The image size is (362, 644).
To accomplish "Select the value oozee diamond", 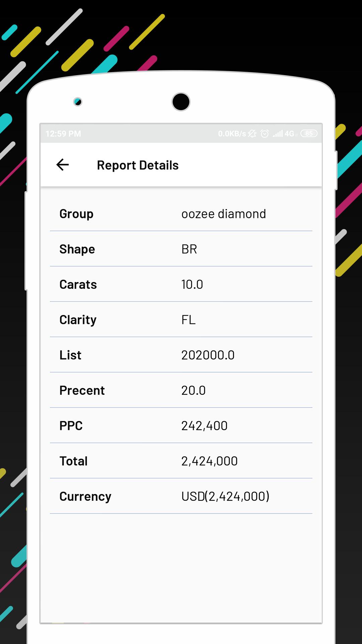I will tap(224, 214).
